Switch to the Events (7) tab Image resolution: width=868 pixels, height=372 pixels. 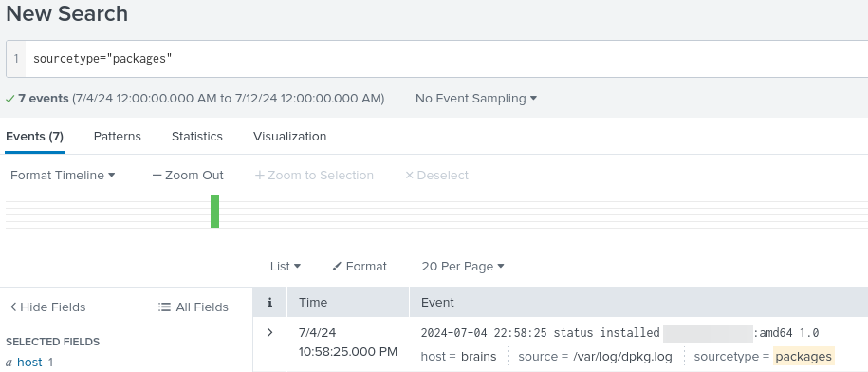pyautogui.click(x=34, y=137)
